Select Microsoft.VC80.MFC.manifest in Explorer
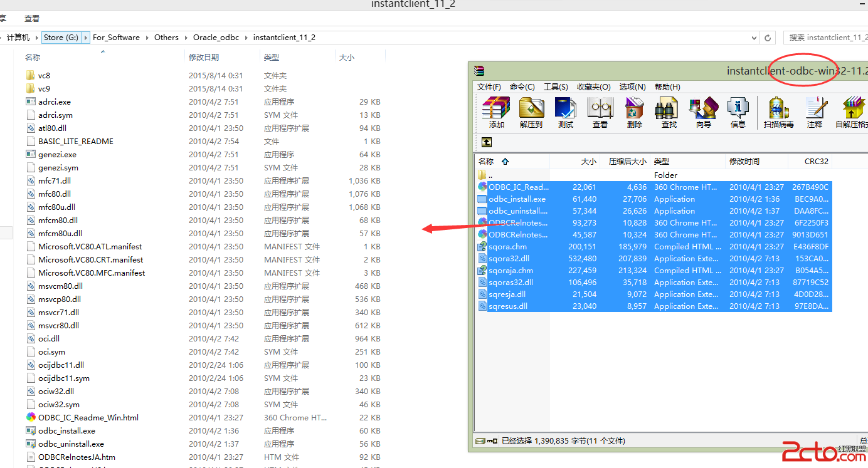868x468 pixels. (92, 273)
